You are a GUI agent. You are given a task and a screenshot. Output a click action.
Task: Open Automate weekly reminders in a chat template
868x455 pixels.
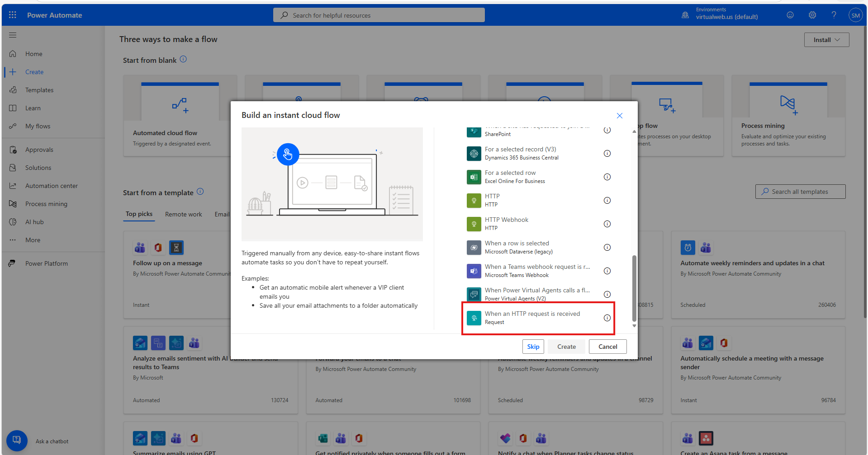pyautogui.click(x=758, y=275)
